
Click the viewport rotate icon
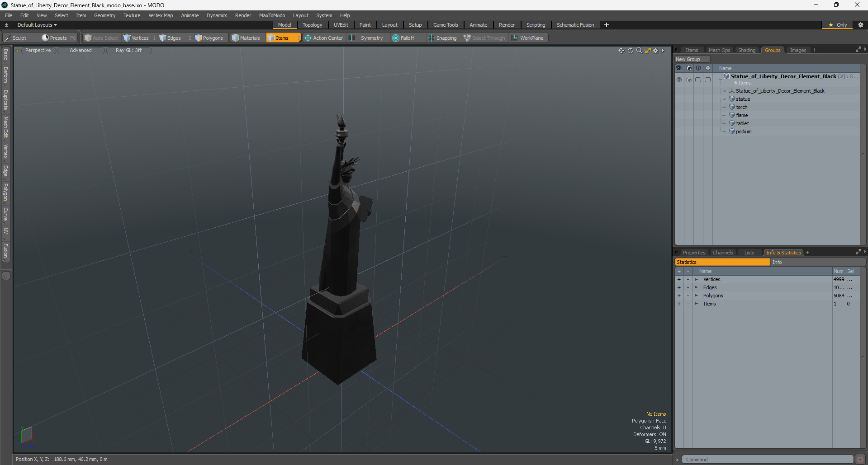pos(630,51)
